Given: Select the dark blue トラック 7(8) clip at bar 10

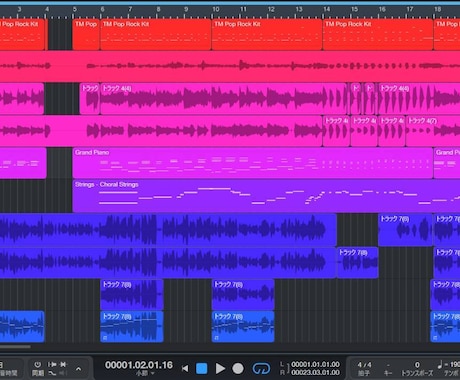Looking at the screenshot, I should click(x=243, y=295).
